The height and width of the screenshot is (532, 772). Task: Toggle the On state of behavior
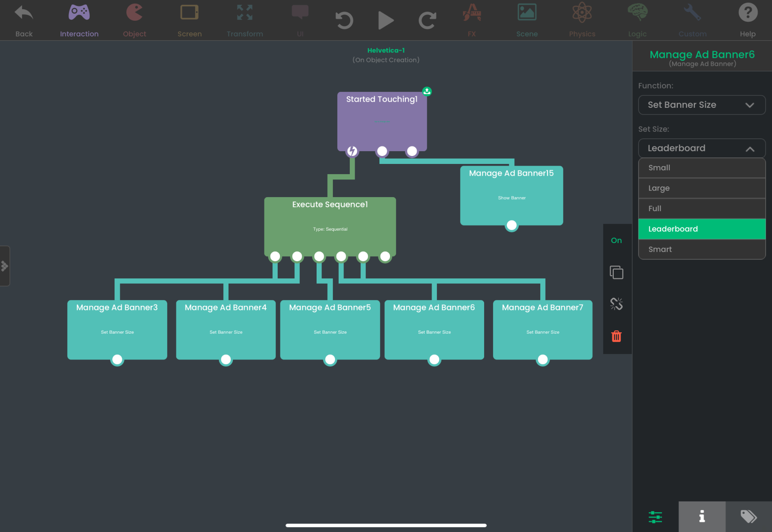[616, 240]
